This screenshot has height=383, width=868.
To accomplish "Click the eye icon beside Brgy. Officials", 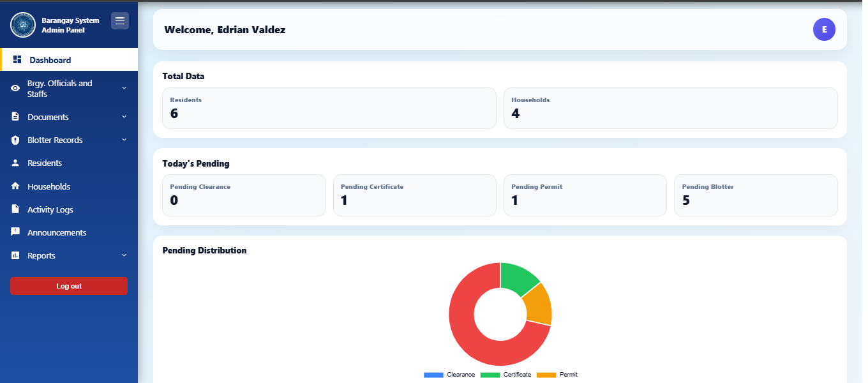I will click(15, 88).
